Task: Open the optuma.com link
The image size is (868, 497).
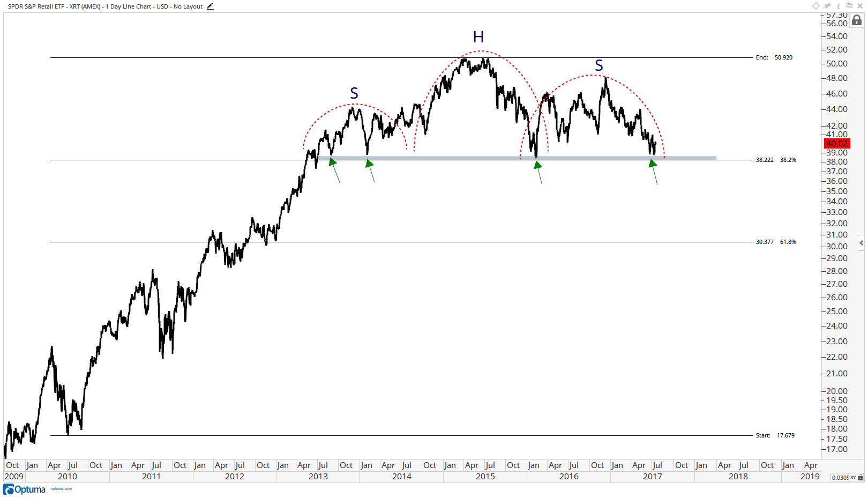Action: [61, 488]
